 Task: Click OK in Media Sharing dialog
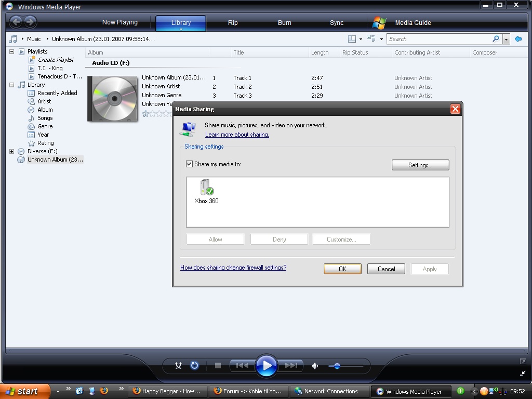343,269
